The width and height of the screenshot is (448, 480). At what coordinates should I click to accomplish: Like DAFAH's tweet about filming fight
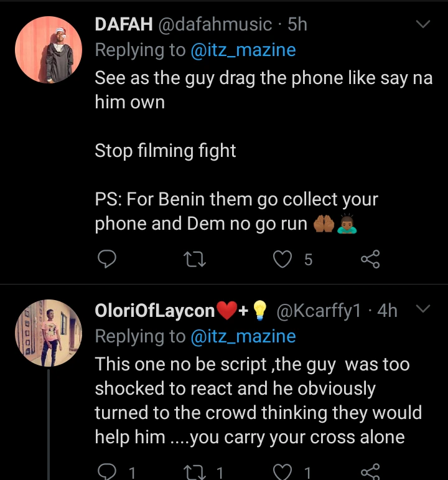(284, 259)
